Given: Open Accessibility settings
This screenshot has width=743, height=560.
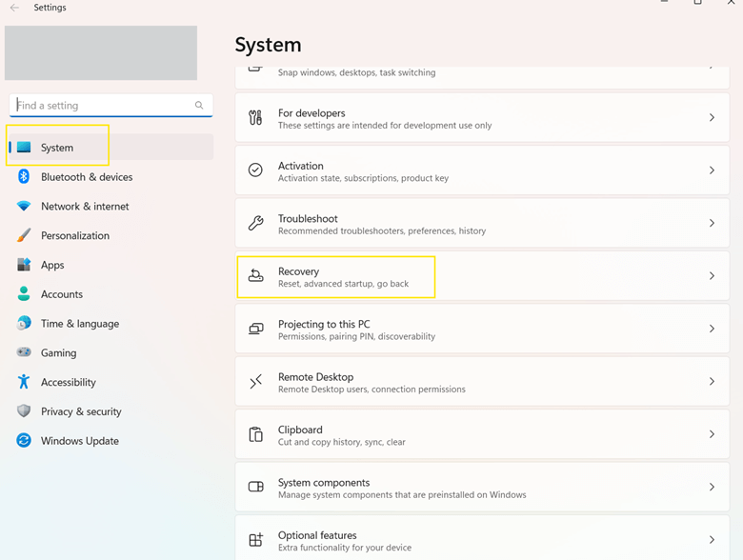Looking at the screenshot, I should pyautogui.click(x=110, y=382).
